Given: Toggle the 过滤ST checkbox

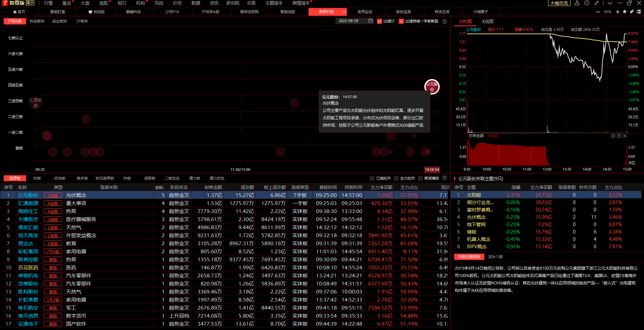Looking at the screenshot, I should [x=380, y=21].
